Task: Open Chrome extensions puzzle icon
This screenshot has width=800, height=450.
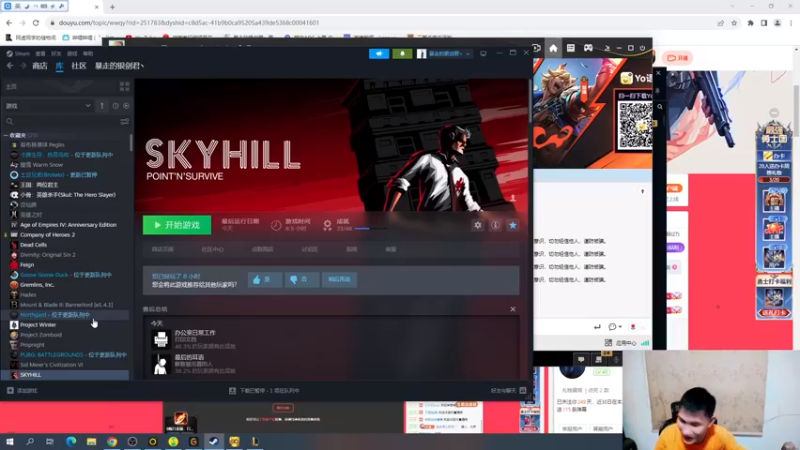Action: (x=751, y=22)
